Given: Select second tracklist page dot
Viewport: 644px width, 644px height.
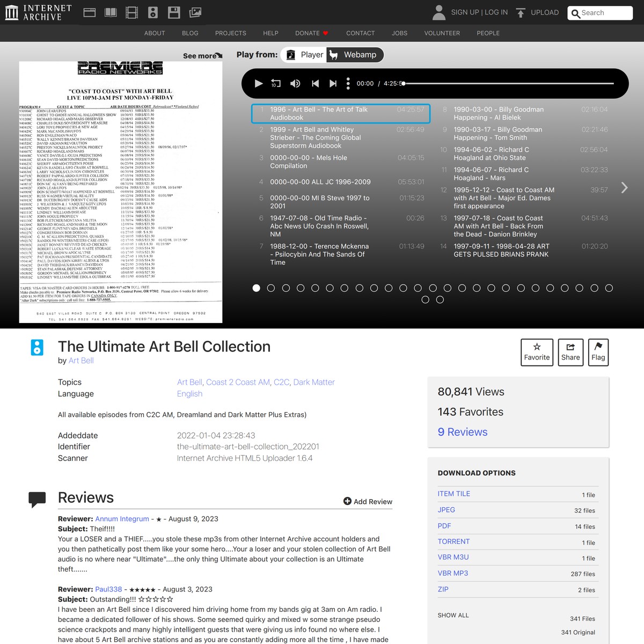Looking at the screenshot, I should coord(271,288).
